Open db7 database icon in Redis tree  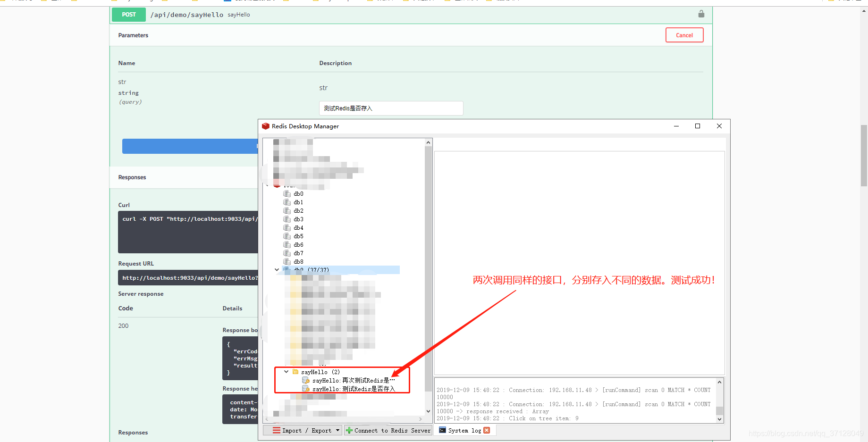point(287,253)
